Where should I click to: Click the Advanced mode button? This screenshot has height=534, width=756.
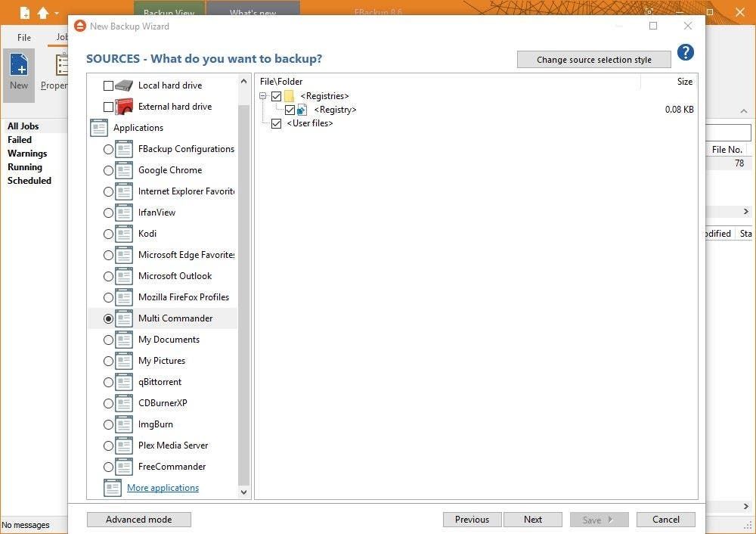(x=139, y=520)
